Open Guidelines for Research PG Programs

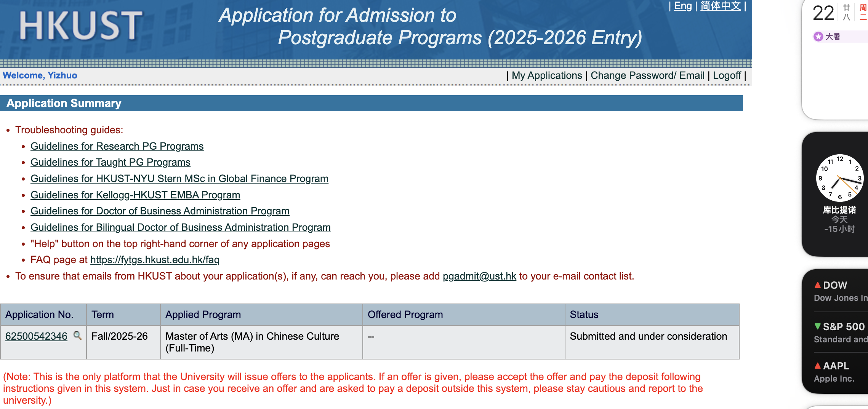point(117,146)
